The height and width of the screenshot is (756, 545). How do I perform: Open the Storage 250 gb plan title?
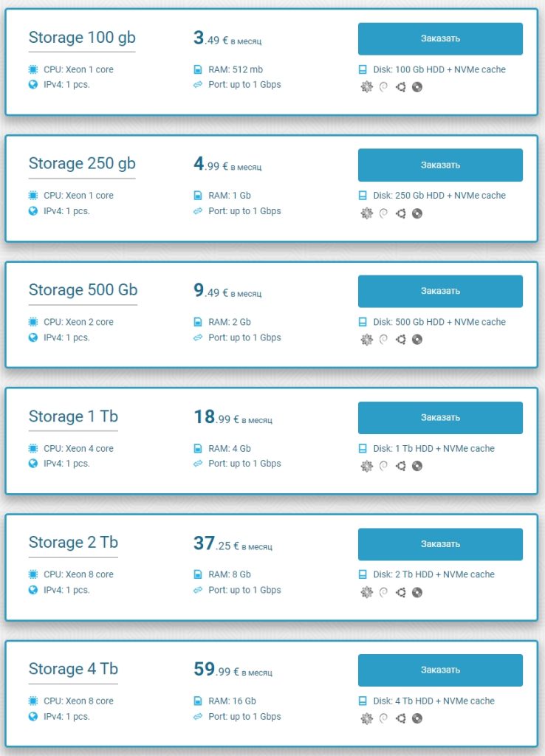82,164
